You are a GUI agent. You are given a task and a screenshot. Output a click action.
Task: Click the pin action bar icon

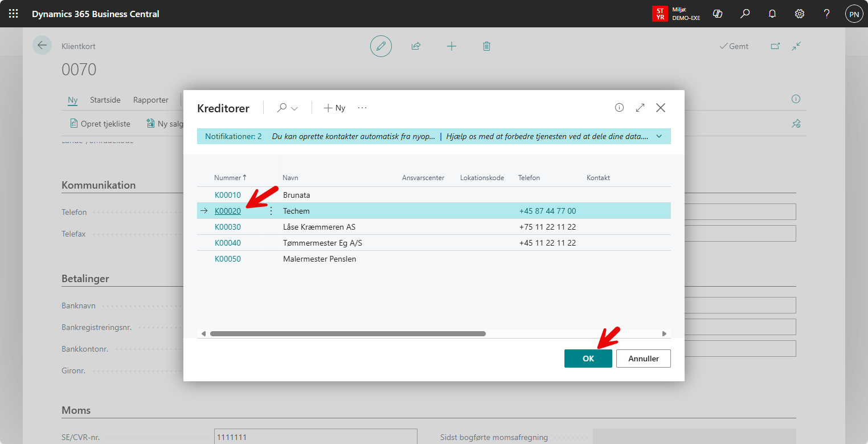coord(796,123)
